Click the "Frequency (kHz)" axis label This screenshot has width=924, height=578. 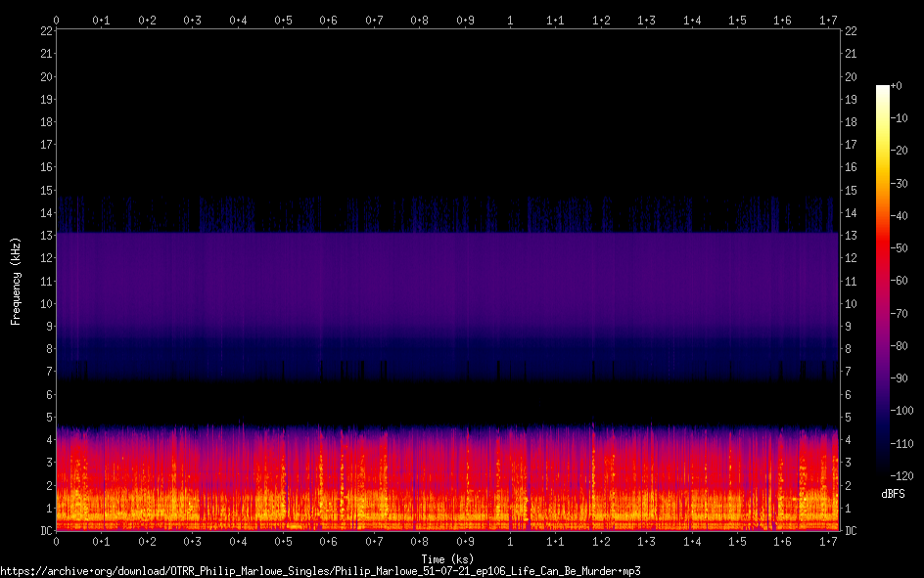pyautogui.click(x=16, y=281)
